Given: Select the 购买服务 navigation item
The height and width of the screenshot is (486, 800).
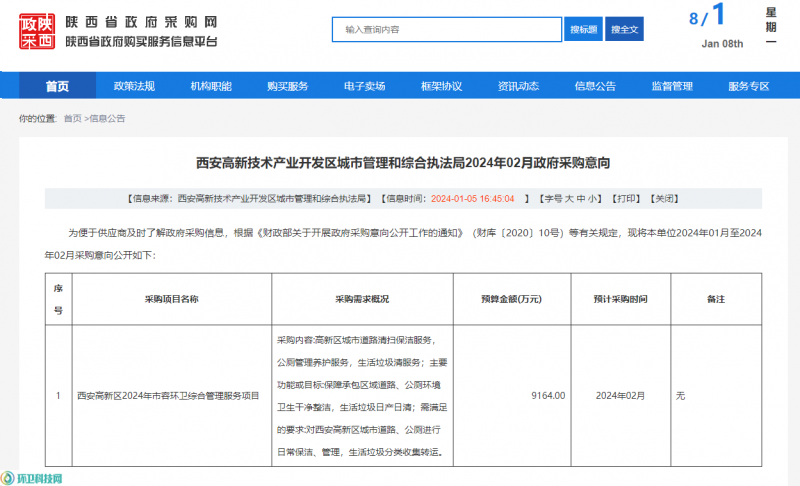Looking at the screenshot, I should pyautogui.click(x=287, y=86).
